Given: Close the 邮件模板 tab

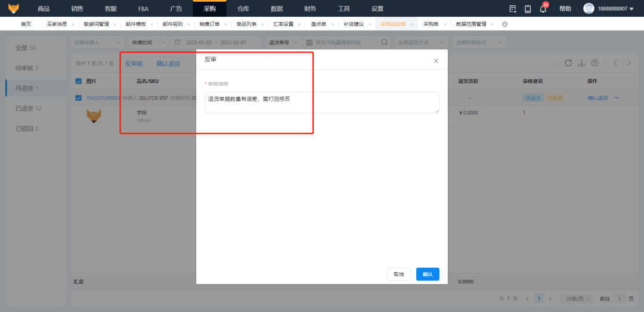Looking at the screenshot, I should [x=151, y=24].
